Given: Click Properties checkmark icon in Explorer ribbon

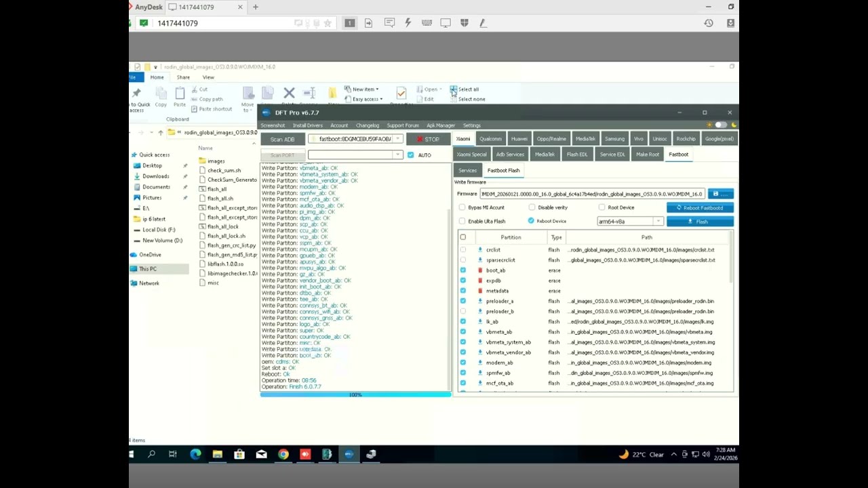Looking at the screenshot, I should [x=401, y=93].
